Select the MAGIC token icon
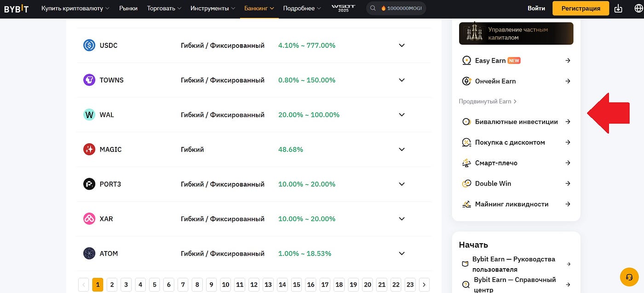The height and width of the screenshot is (293, 644). click(89, 149)
